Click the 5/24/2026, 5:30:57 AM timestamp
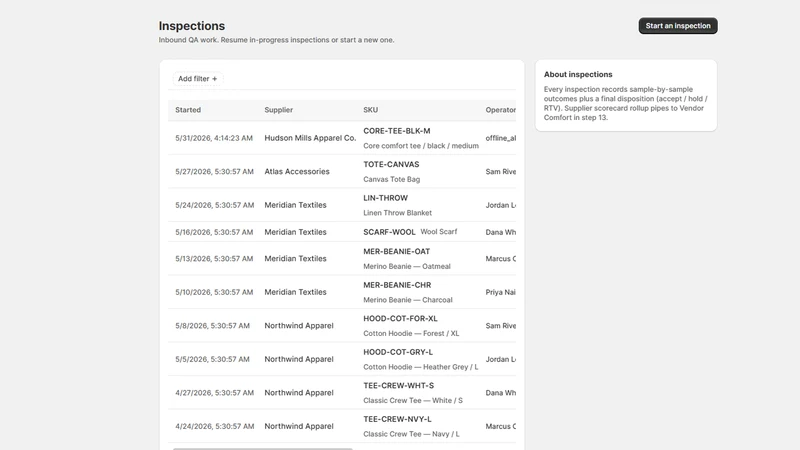The height and width of the screenshot is (450, 800). [214, 205]
